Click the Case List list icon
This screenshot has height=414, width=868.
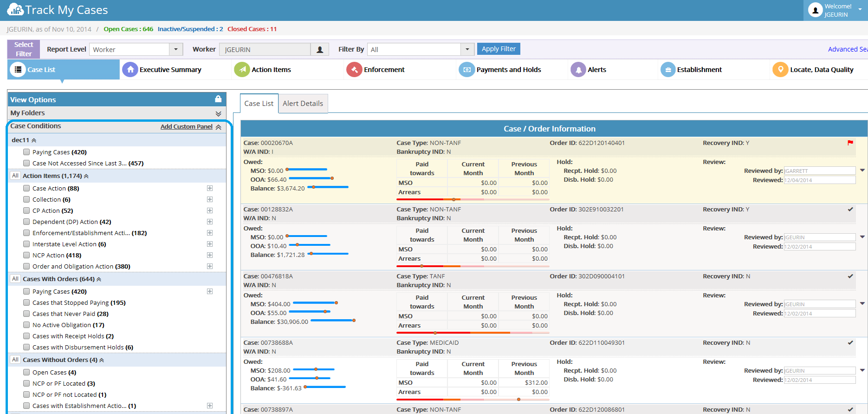click(x=18, y=70)
